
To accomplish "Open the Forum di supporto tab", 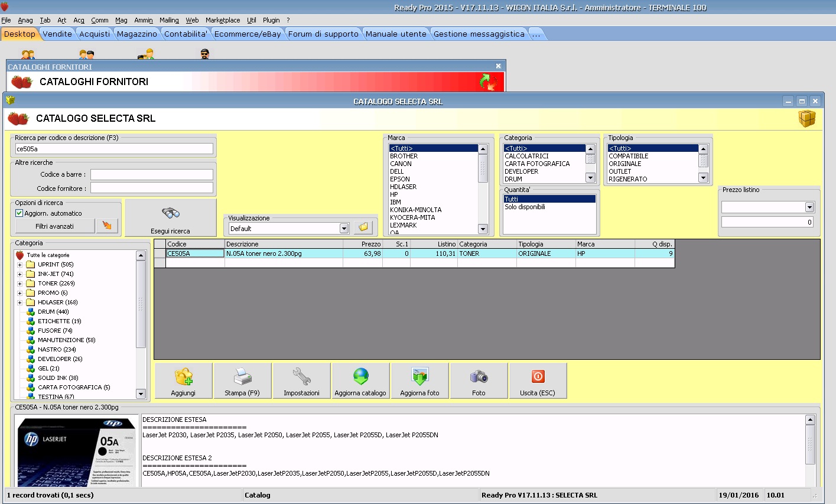I will click(323, 34).
